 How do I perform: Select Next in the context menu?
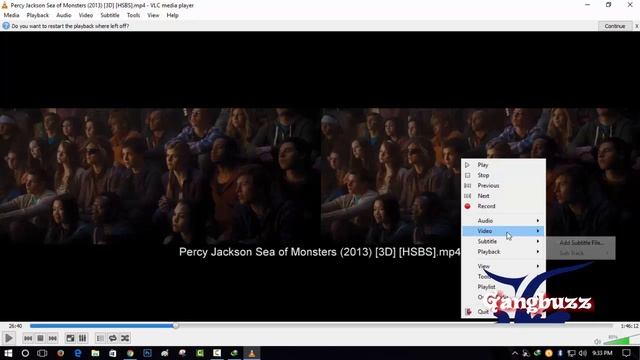coord(503,196)
